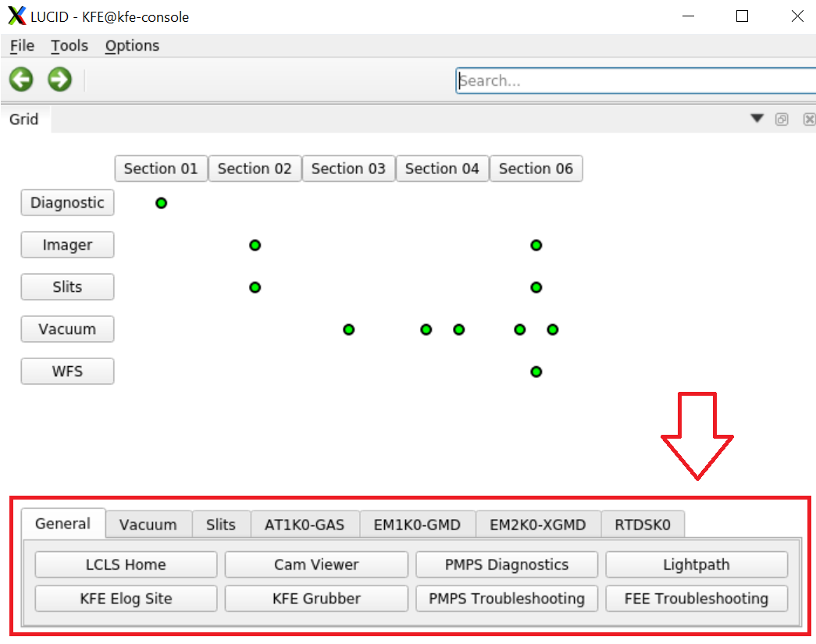Switch to the EM2K0-XGMD tab
The image size is (816, 644).
tap(537, 525)
